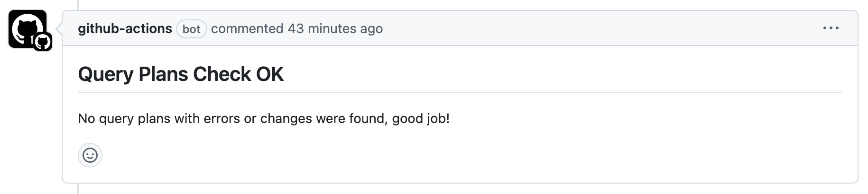The image size is (868, 194).
Task: Click the small GitHub badge on avatar
Action: click(x=43, y=42)
